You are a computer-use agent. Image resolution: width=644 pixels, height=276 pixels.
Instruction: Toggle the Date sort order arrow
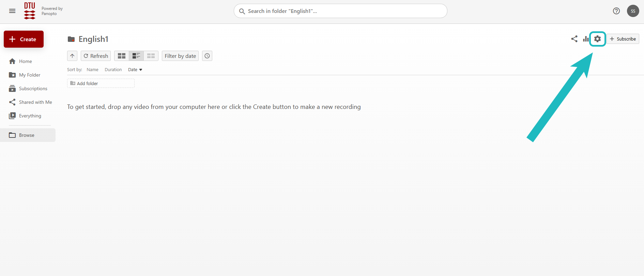pyautogui.click(x=141, y=70)
